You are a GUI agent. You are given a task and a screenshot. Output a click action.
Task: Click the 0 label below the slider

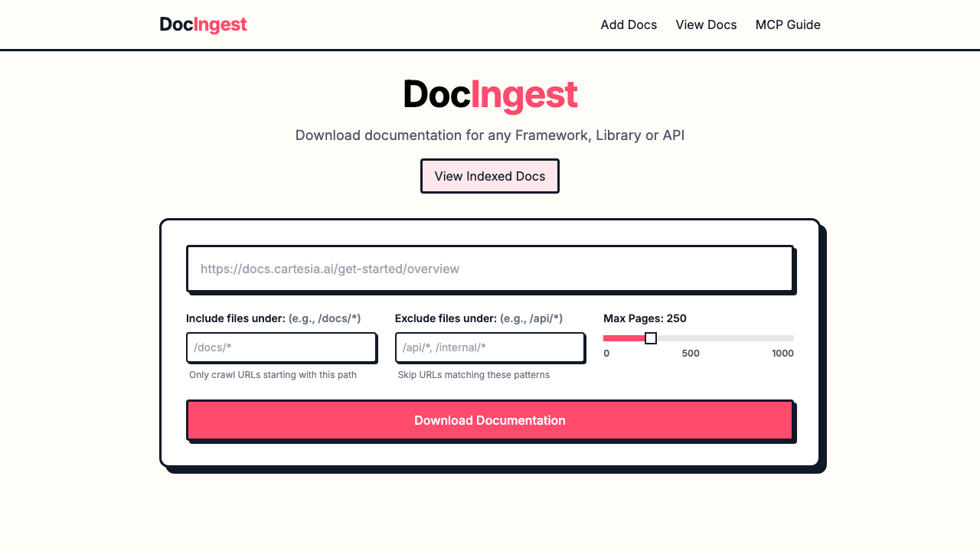(606, 353)
